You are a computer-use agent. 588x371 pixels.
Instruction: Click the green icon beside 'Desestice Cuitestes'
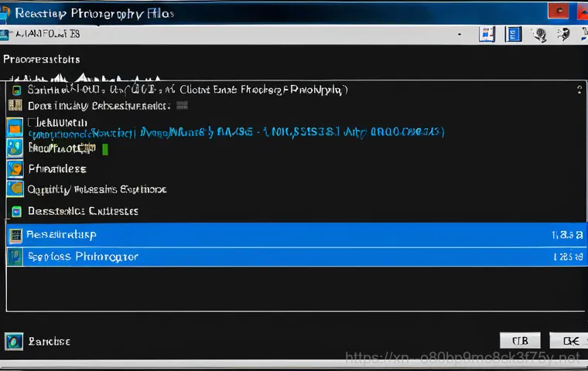point(16,210)
